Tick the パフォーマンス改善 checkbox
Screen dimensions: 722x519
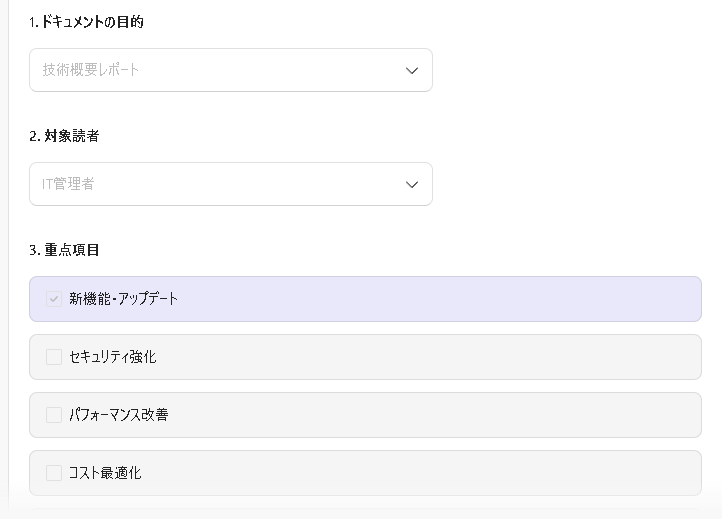coord(54,415)
